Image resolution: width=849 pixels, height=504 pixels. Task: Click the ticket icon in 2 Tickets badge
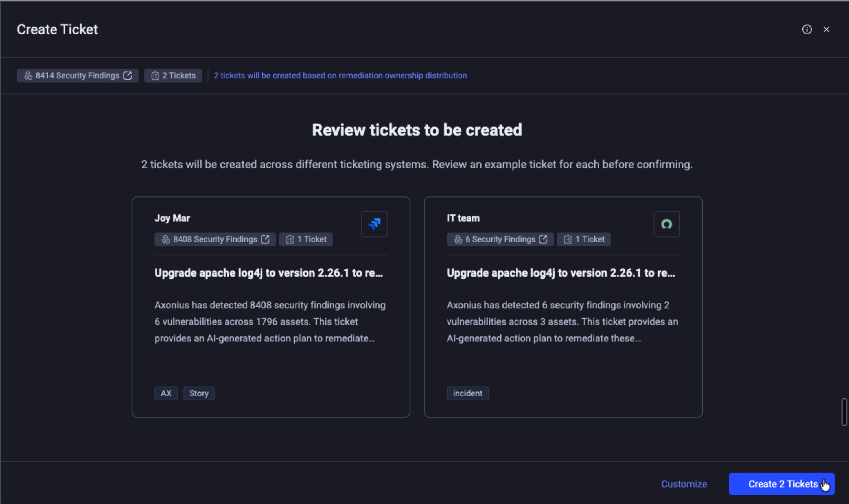155,76
